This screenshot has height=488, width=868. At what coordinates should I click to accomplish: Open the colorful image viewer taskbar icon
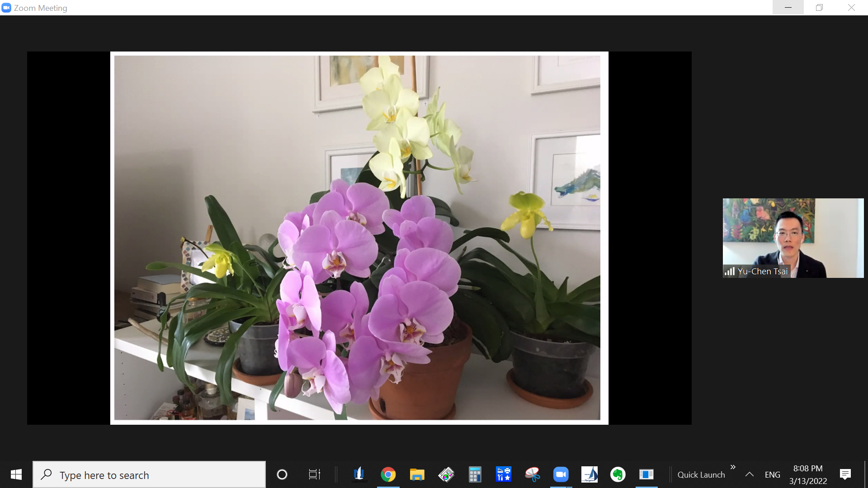pos(446,474)
